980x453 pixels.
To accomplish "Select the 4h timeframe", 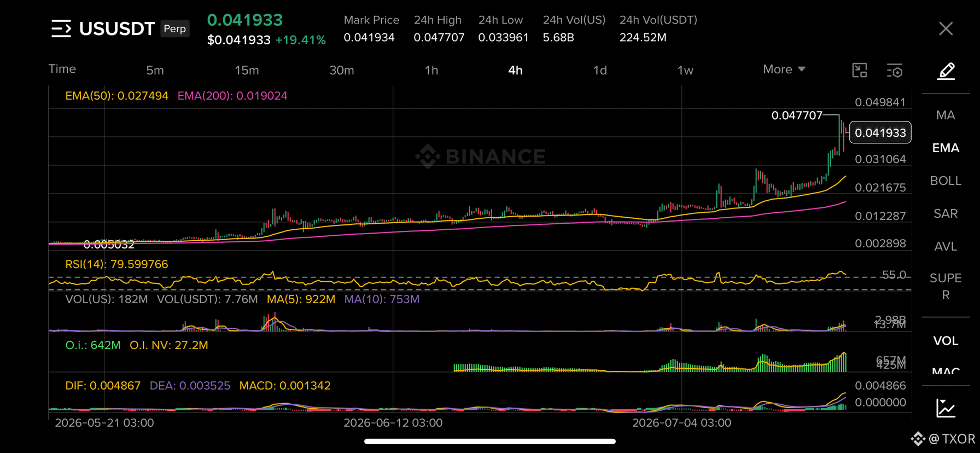I will coord(515,70).
